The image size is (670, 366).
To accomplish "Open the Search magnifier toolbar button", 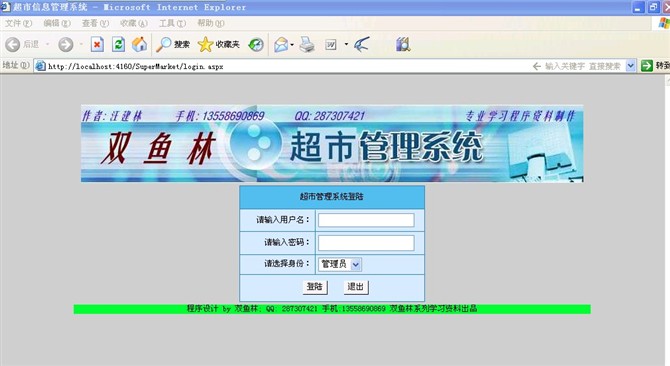I will click(x=173, y=44).
